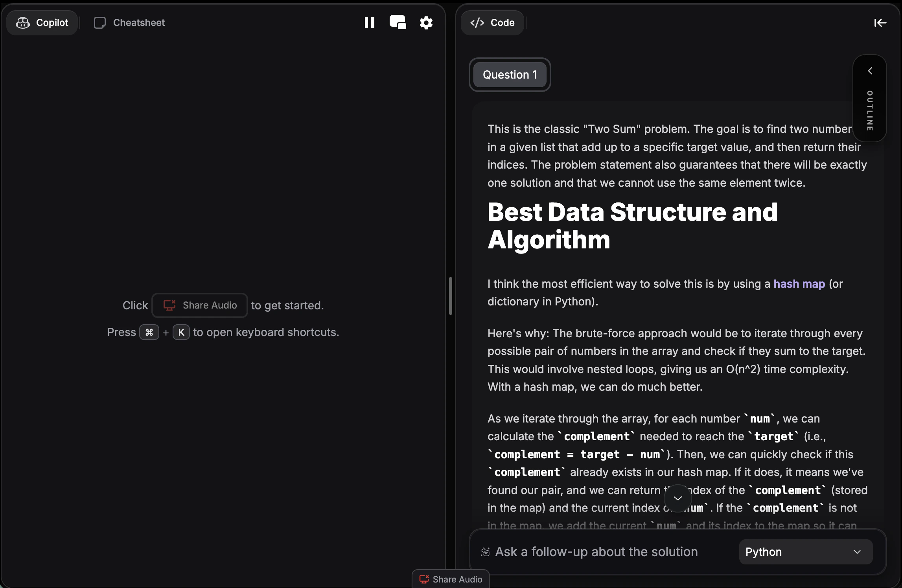Viewport: 902px width, 588px height.
Task: Jump to bottom with the down chevron button
Action: [678, 498]
